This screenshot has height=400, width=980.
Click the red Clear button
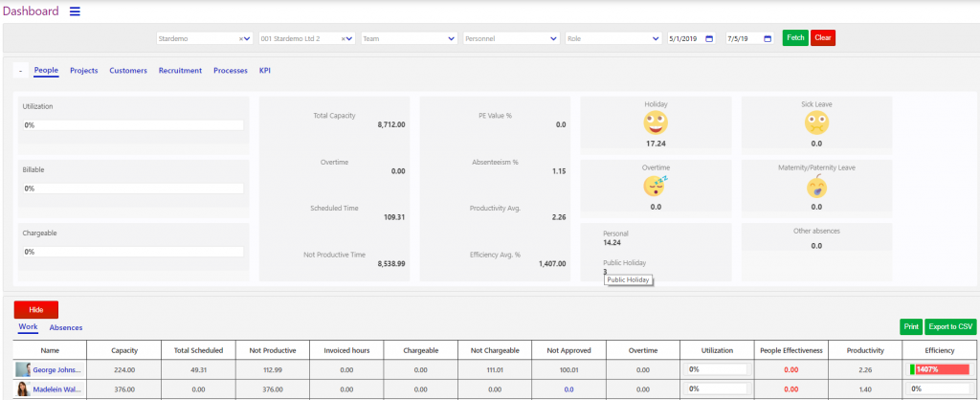click(x=823, y=37)
